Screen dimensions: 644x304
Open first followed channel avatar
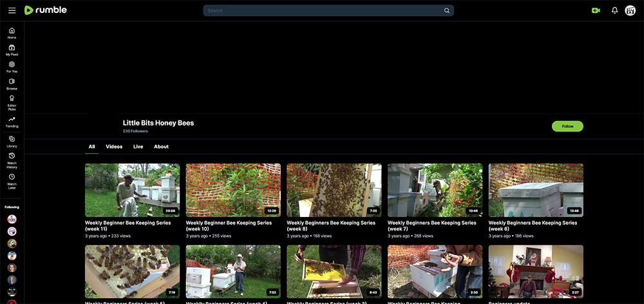(x=12, y=219)
